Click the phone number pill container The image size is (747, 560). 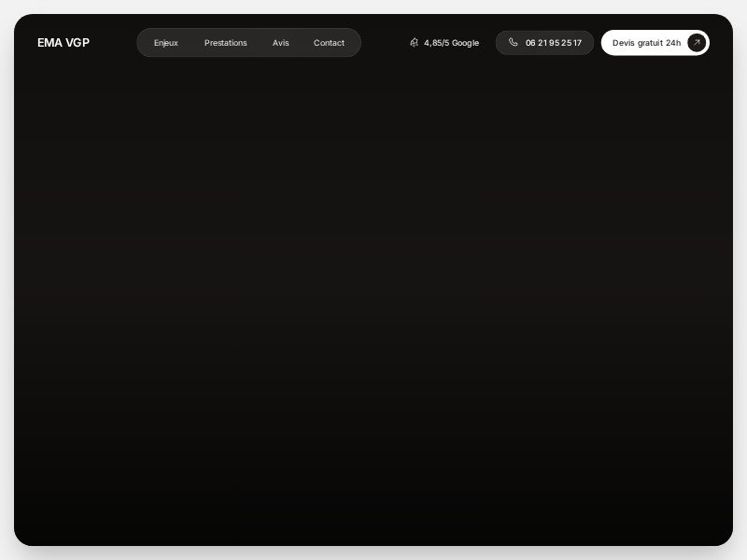[544, 42]
